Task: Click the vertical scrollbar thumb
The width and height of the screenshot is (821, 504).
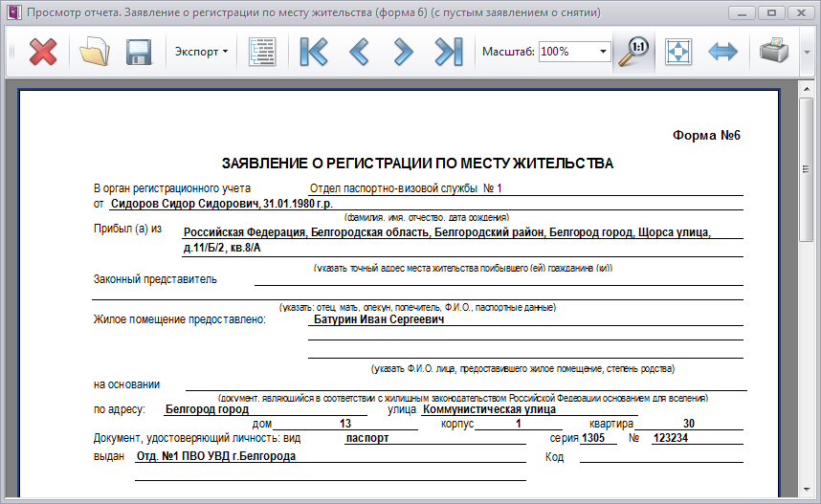Action: tap(807, 169)
